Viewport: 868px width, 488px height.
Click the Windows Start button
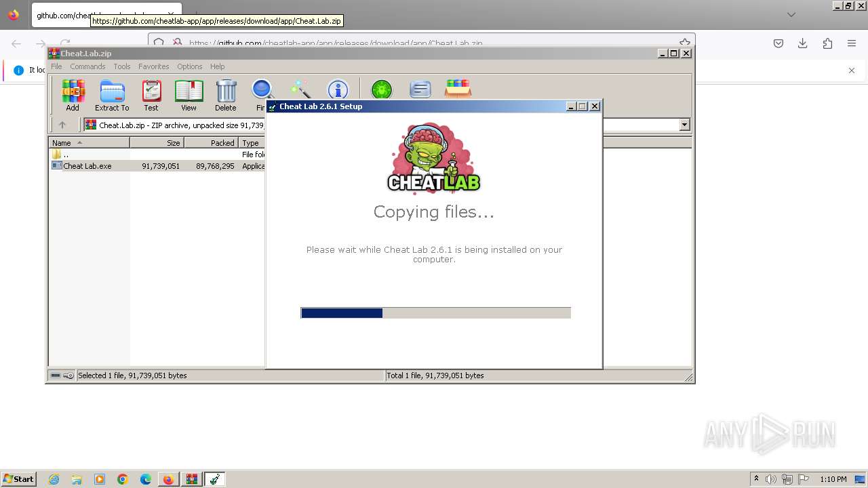tap(19, 479)
